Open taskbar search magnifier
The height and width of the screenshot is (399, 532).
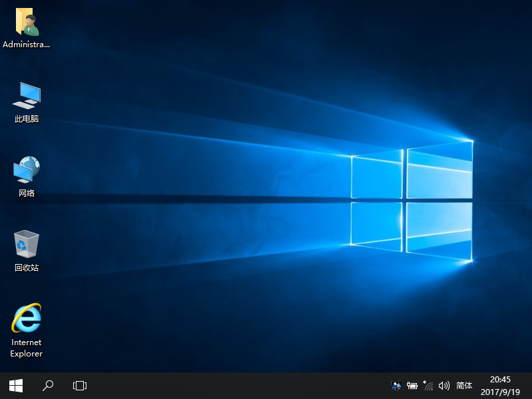click(48, 386)
